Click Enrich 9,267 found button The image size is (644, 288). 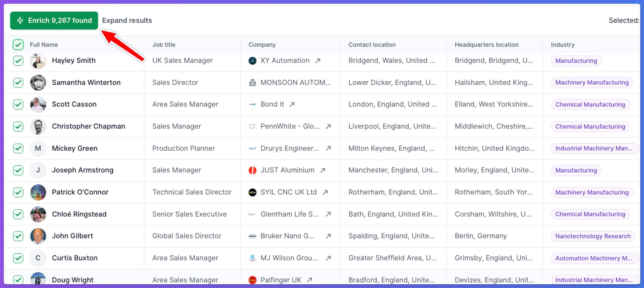pyautogui.click(x=54, y=21)
